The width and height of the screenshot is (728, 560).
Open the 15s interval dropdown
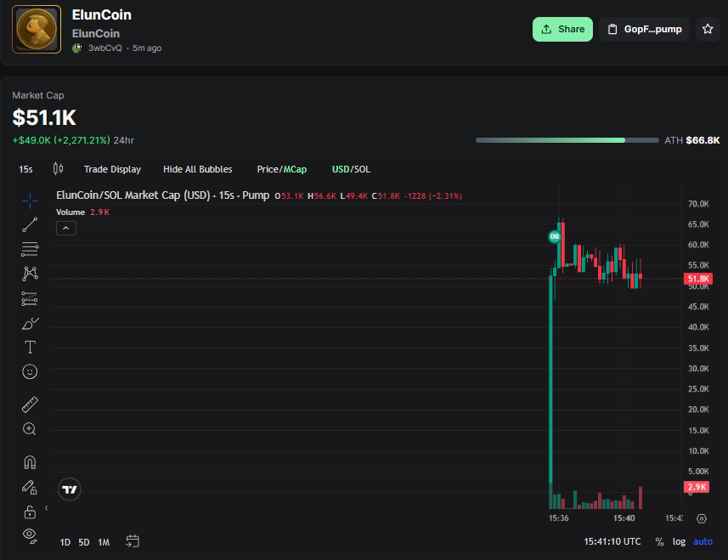coord(25,169)
